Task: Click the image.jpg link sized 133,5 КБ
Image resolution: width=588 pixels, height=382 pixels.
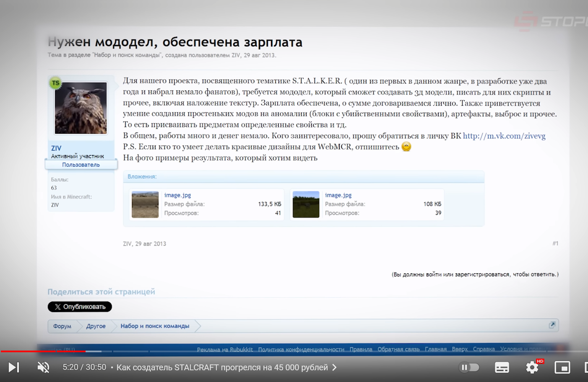Action: (177, 195)
